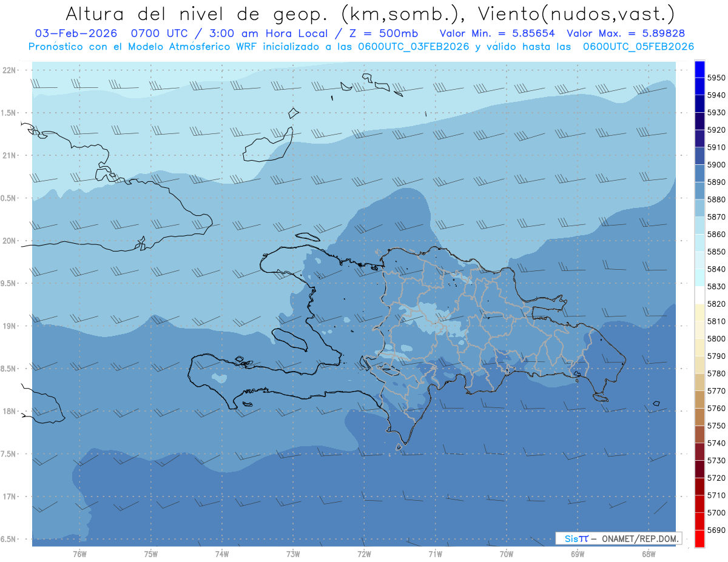The height and width of the screenshot is (562, 728).
Task: Click 'Pronóstico con el Modelo Atmósferico WRF' text
Action: pos(143,46)
